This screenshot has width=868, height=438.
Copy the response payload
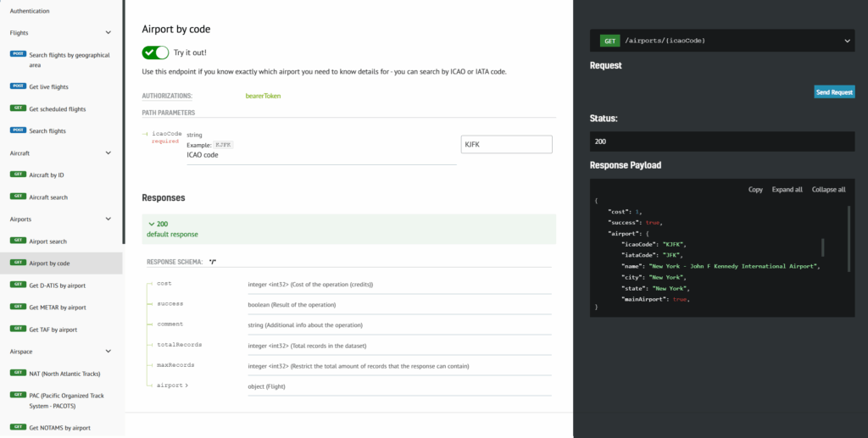click(754, 190)
